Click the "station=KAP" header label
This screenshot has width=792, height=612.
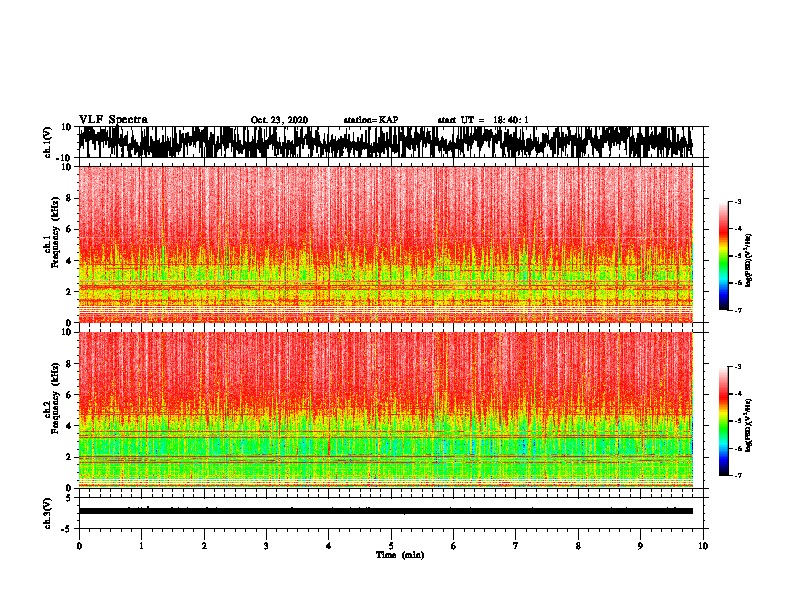[x=371, y=120]
